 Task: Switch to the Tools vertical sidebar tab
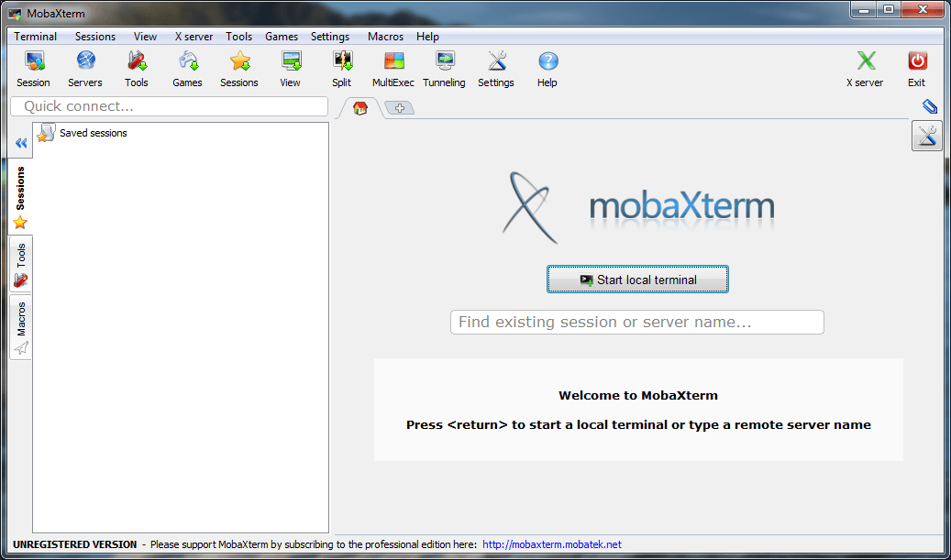coord(20,264)
